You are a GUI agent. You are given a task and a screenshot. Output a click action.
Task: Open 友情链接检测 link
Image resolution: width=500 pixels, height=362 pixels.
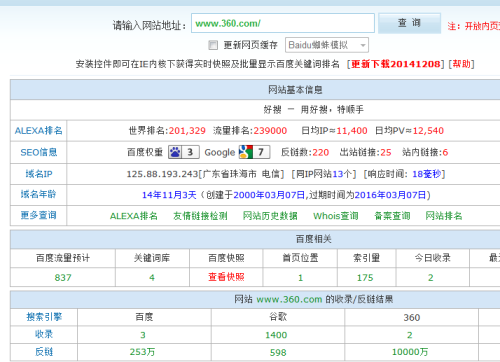pyautogui.click(x=200, y=216)
